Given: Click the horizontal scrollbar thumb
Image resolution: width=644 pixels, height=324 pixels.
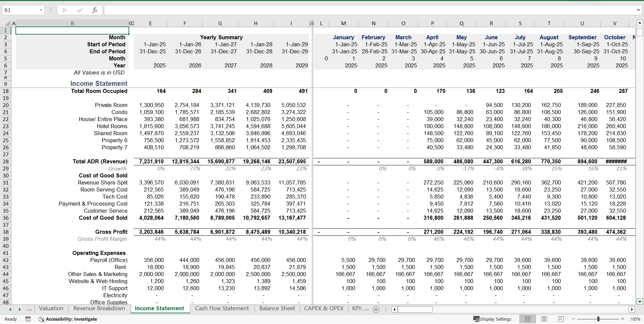Looking at the screenshot, I should pos(415,309).
